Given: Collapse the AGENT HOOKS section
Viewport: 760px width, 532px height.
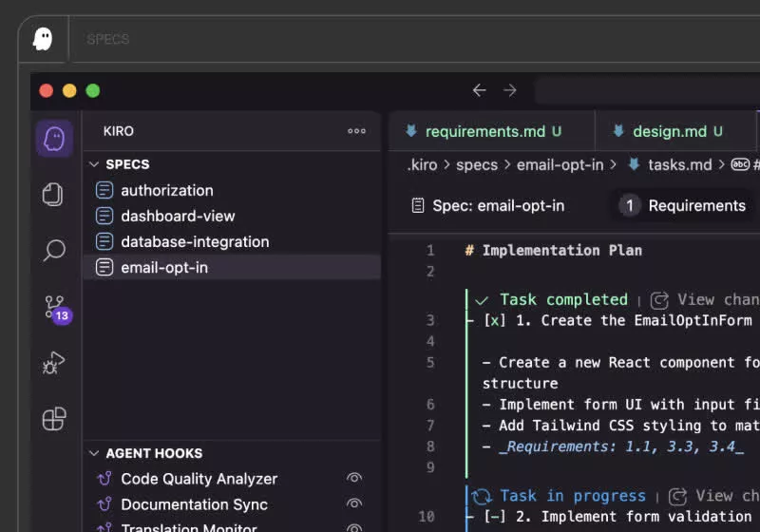Looking at the screenshot, I should pos(94,453).
